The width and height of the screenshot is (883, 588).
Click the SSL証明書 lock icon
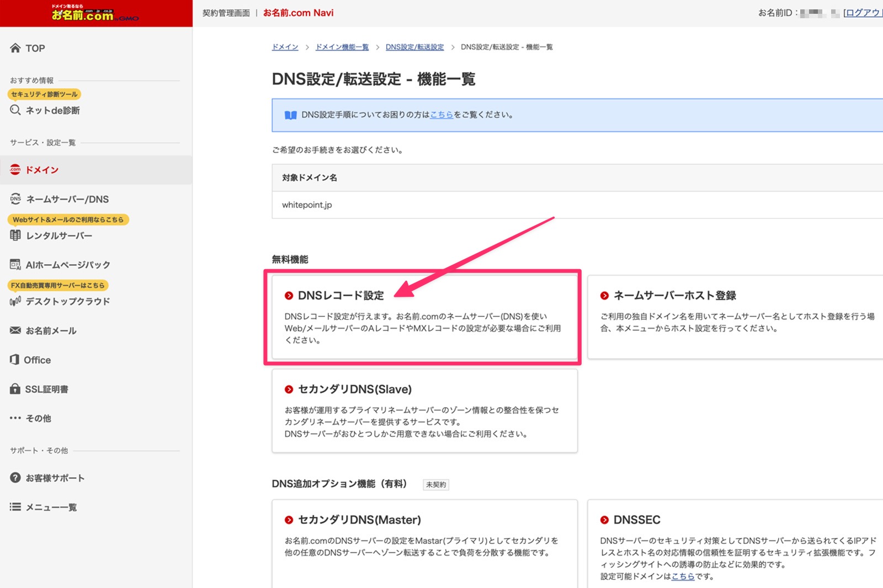pos(15,389)
